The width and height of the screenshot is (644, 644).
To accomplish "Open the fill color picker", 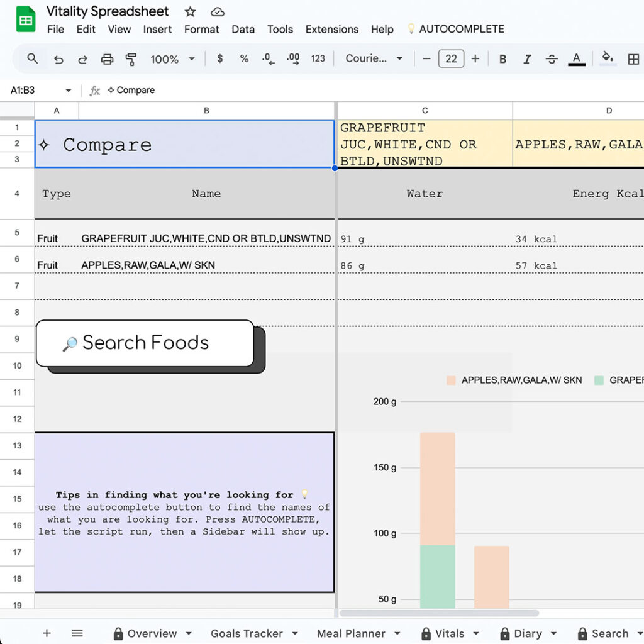I will [608, 58].
